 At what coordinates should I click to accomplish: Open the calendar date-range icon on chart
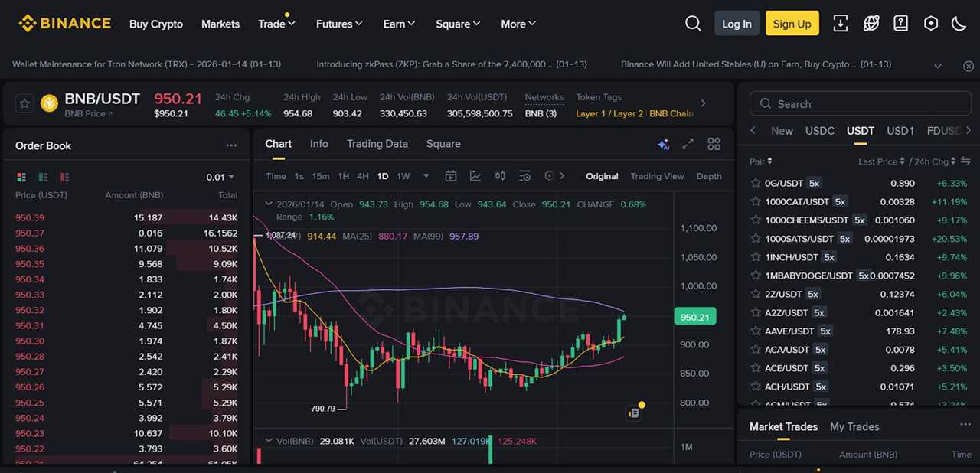pos(451,176)
